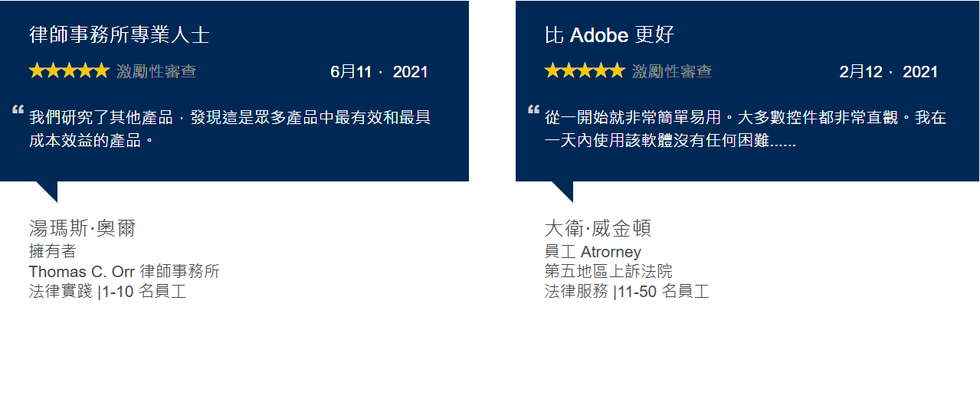The height and width of the screenshot is (405, 980).
Task: Click the opening quote mark on the right review
Action: pos(533,110)
